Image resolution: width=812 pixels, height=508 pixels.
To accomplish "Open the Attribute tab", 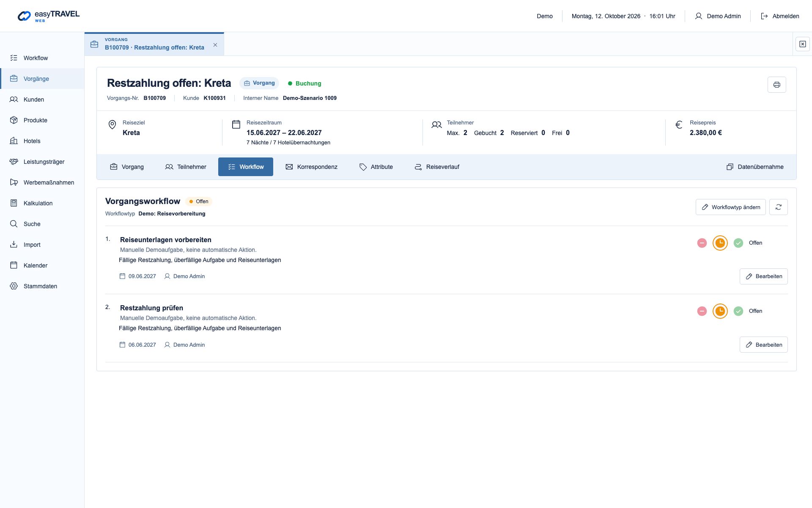I will (x=376, y=167).
